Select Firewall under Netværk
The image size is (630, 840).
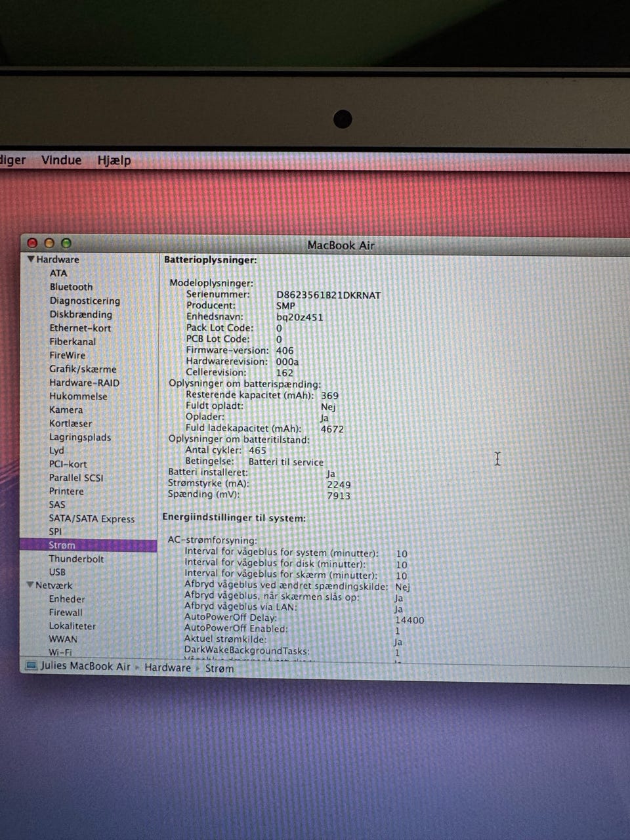pos(66,612)
